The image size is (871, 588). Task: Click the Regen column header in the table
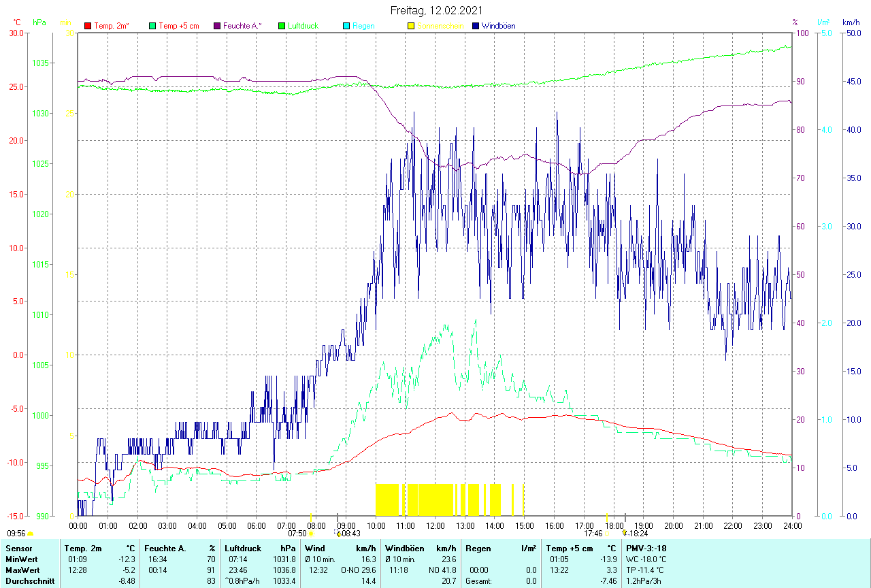[478, 549]
